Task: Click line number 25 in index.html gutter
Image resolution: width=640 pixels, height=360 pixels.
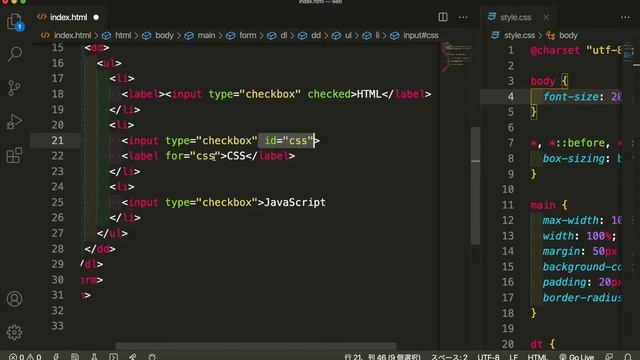Action: click(58, 202)
